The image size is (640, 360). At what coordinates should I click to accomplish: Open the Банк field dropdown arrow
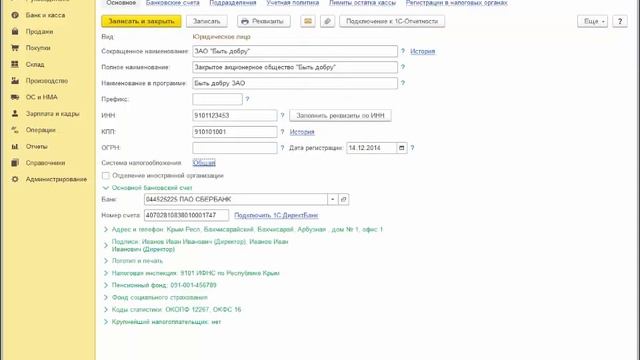[x=333, y=199]
